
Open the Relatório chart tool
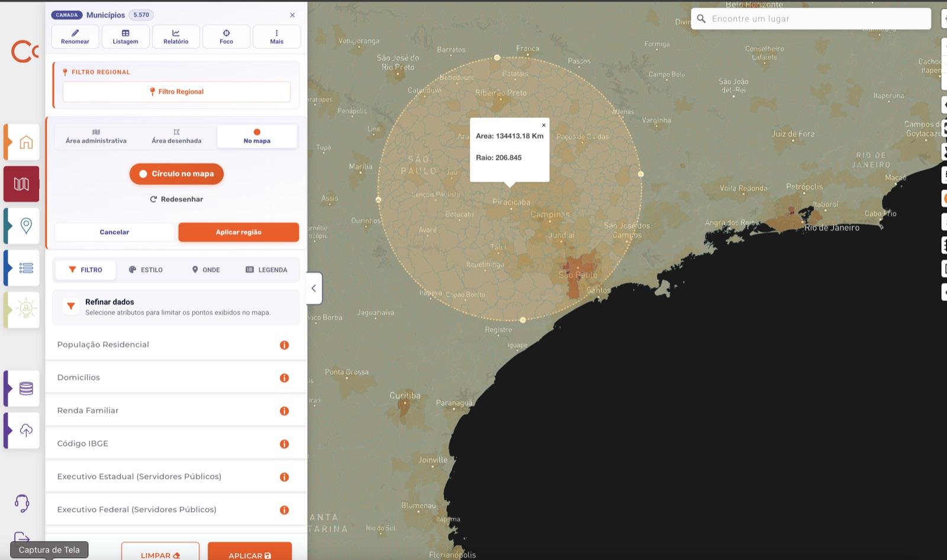pos(176,37)
